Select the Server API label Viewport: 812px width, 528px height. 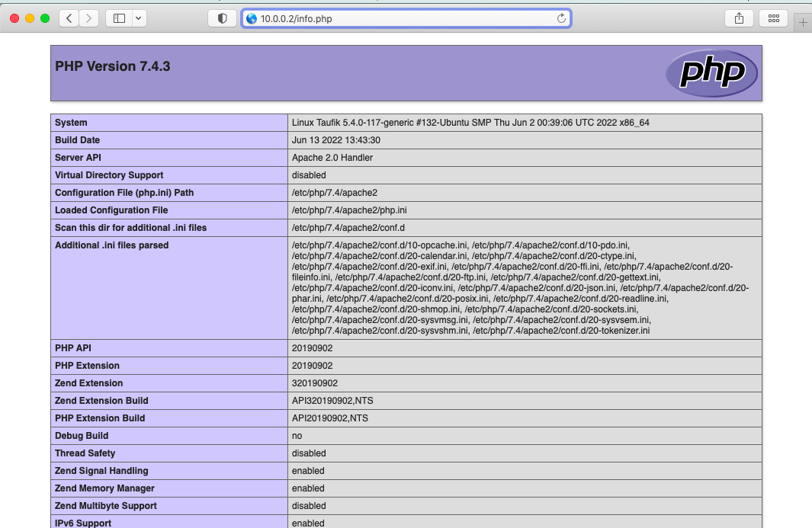click(x=79, y=158)
